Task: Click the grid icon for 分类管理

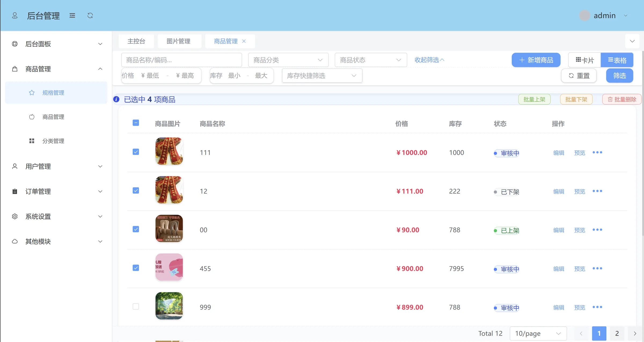Action: click(32, 141)
